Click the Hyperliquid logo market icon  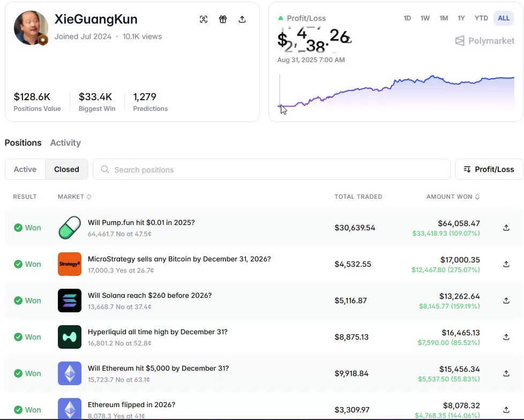pos(70,337)
